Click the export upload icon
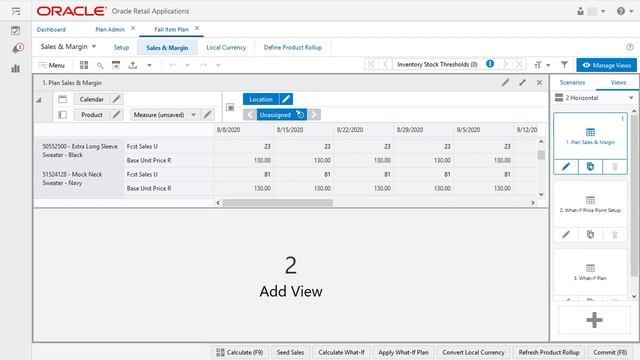 point(133,65)
